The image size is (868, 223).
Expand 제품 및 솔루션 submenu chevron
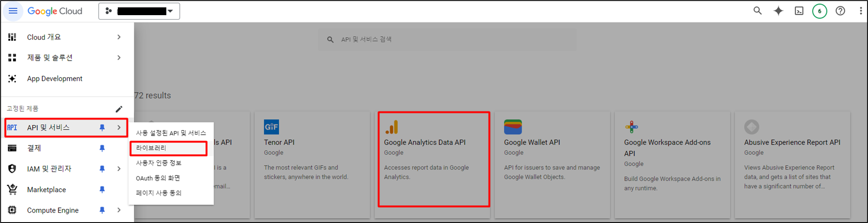point(119,58)
